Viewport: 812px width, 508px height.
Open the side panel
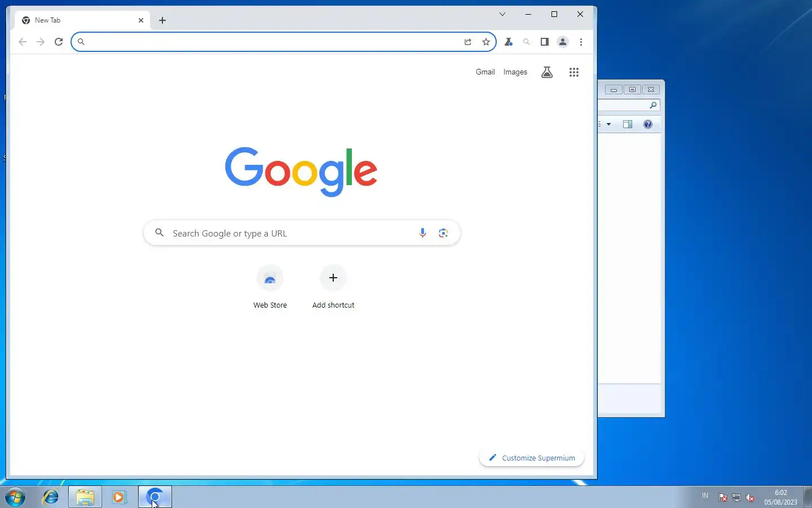click(545, 42)
